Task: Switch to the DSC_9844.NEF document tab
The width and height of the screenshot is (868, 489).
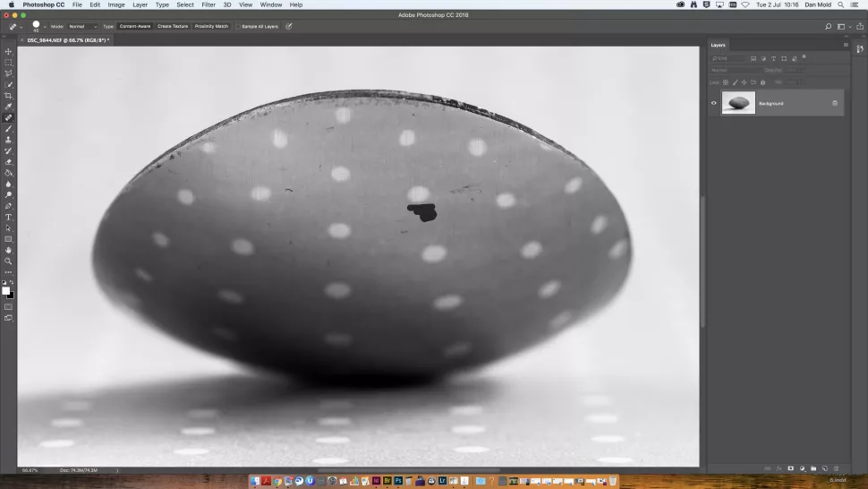Action: point(67,40)
